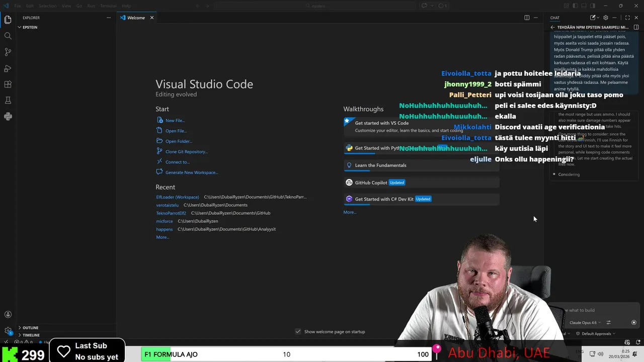This screenshot has width=644, height=362.
Task: Toggle chat sessions side panel icon
Action: click(636, 27)
